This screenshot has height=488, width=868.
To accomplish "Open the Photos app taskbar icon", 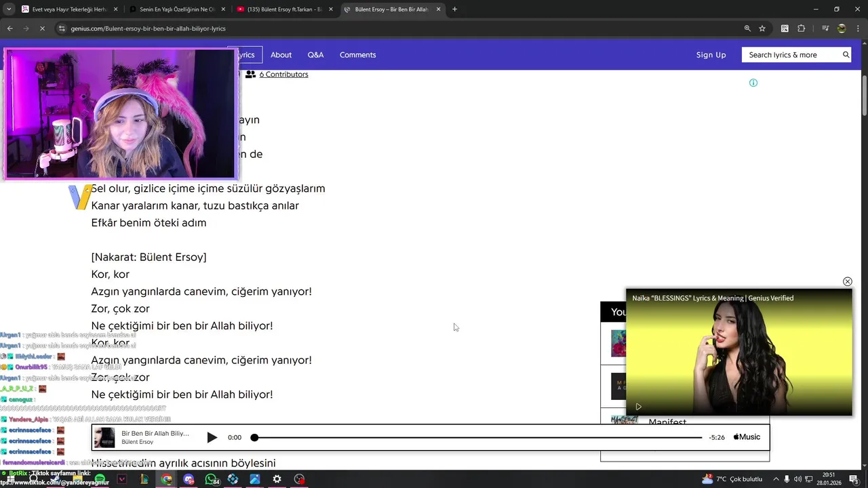I will tap(255, 479).
